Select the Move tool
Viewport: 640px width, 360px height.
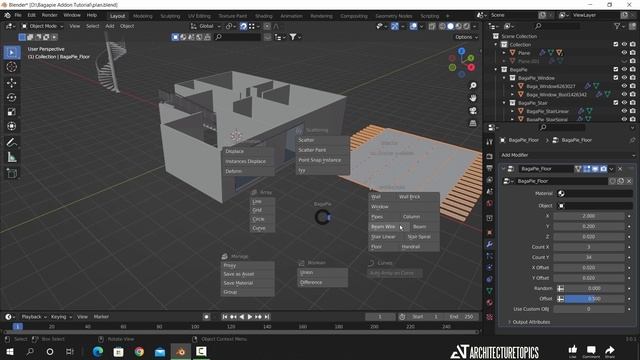point(11,83)
